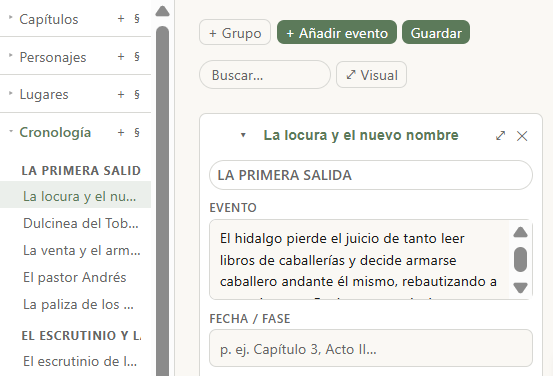The height and width of the screenshot is (376, 553).
Task: Add a timeline entry with Cronología plus icon
Action: pos(121,133)
